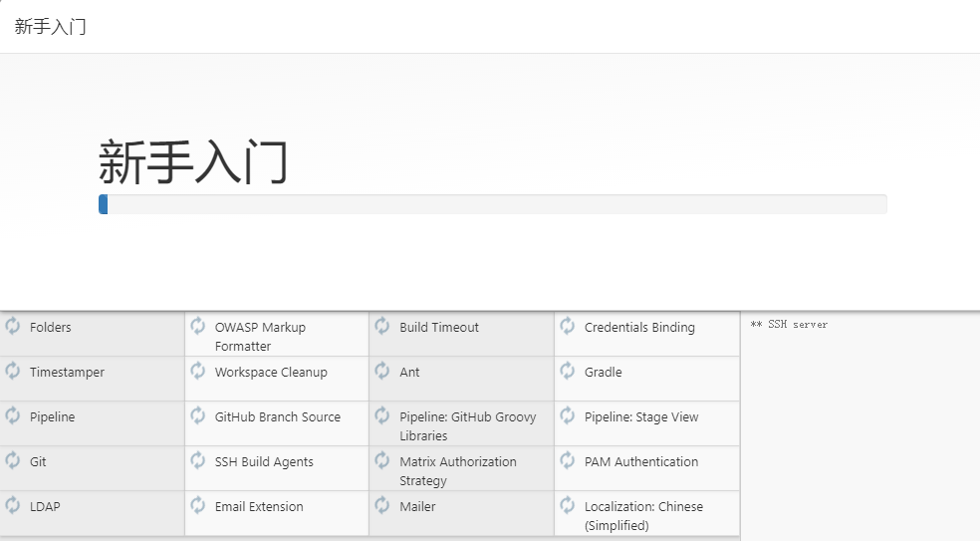Click the icon beside Pipeline: GitHub Groovy Libraries
Viewport: 980px width, 541px height.
coord(381,415)
